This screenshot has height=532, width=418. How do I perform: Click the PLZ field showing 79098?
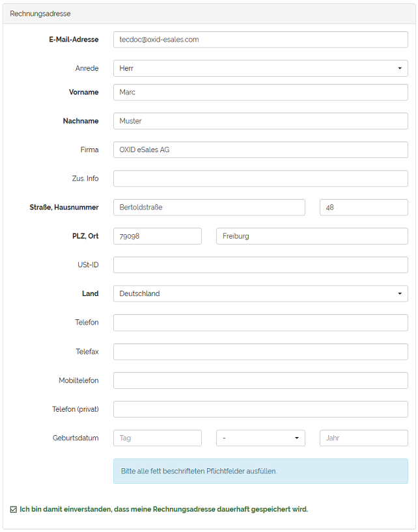click(x=157, y=236)
